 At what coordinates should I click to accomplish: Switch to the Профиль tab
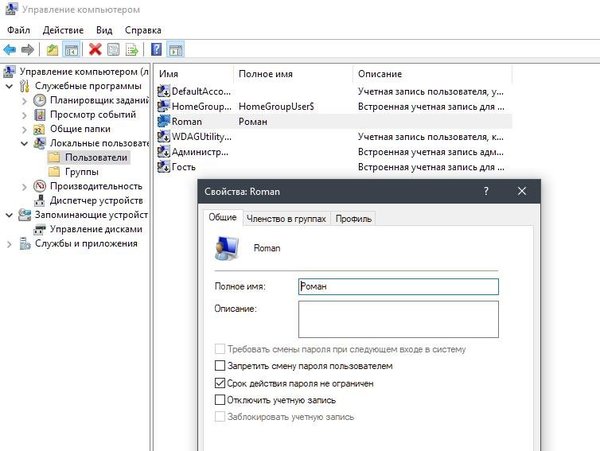(354, 219)
